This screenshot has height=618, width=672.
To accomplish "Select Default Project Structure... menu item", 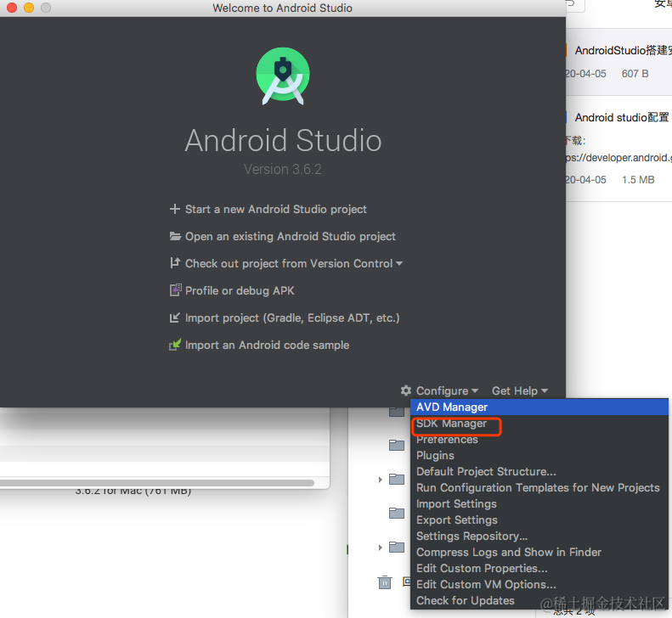I will point(539,471).
